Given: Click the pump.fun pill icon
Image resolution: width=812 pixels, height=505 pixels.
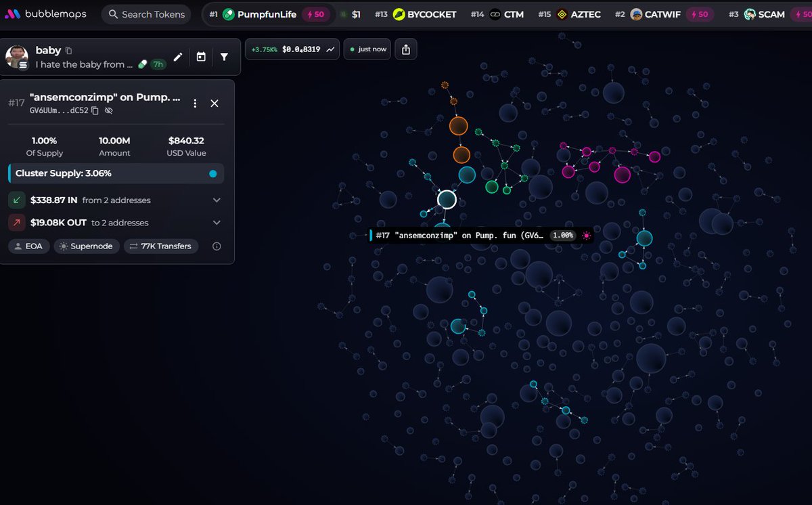Looking at the screenshot, I should coord(142,64).
